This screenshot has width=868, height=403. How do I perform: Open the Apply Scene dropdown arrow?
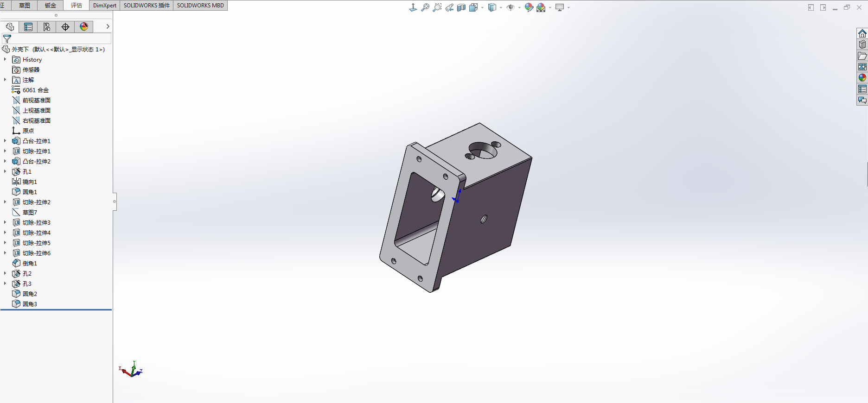pyautogui.click(x=550, y=7)
